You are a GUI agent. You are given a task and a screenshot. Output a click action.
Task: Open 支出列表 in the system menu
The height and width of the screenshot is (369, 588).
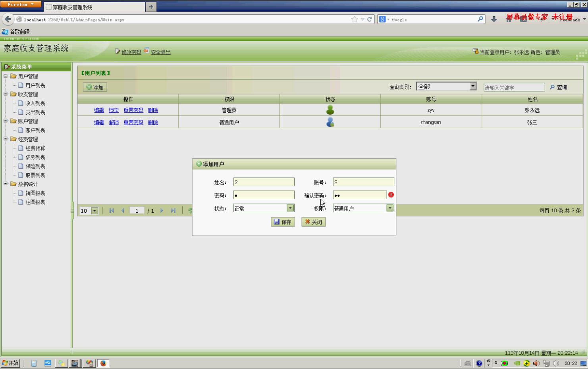point(35,112)
